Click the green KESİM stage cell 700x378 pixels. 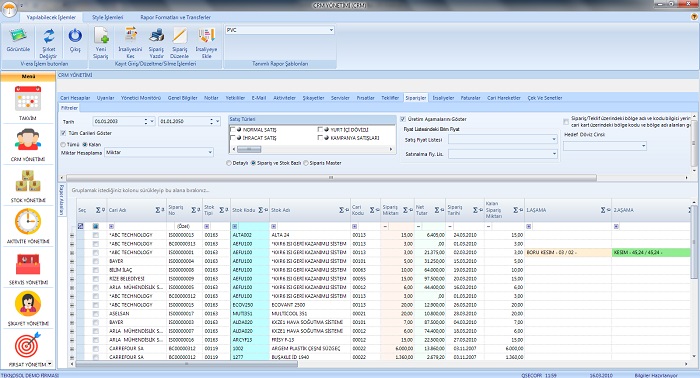tap(651, 253)
